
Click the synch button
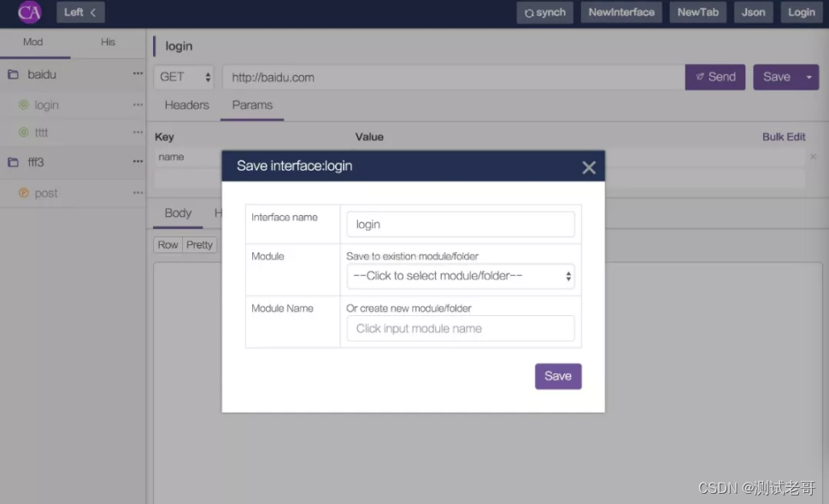click(544, 12)
